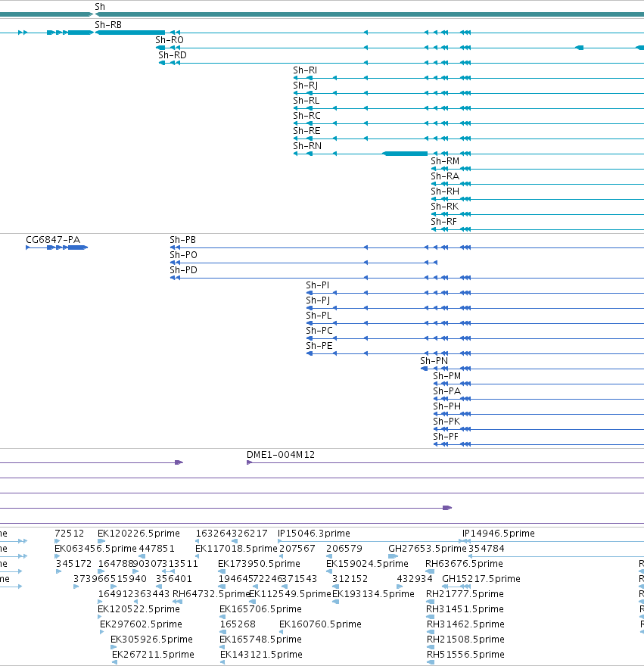Viewport: 644px width, 666px height.
Task: Click the DME1-004M12 clone label
Action: (x=281, y=455)
